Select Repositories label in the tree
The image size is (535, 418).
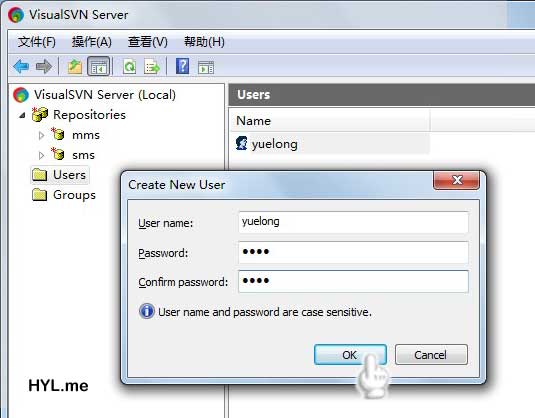point(89,115)
